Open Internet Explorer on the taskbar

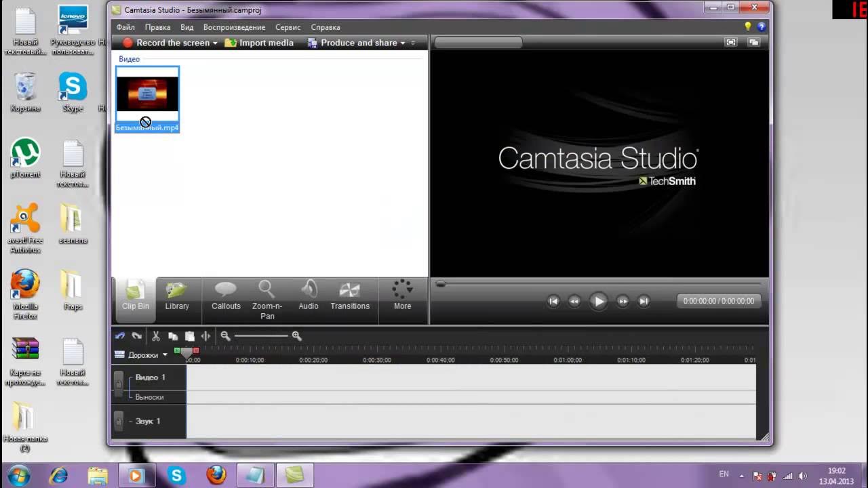58,475
